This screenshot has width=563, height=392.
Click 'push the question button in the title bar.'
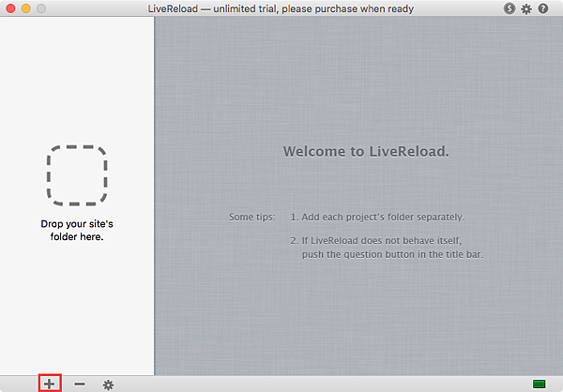pos(392,254)
